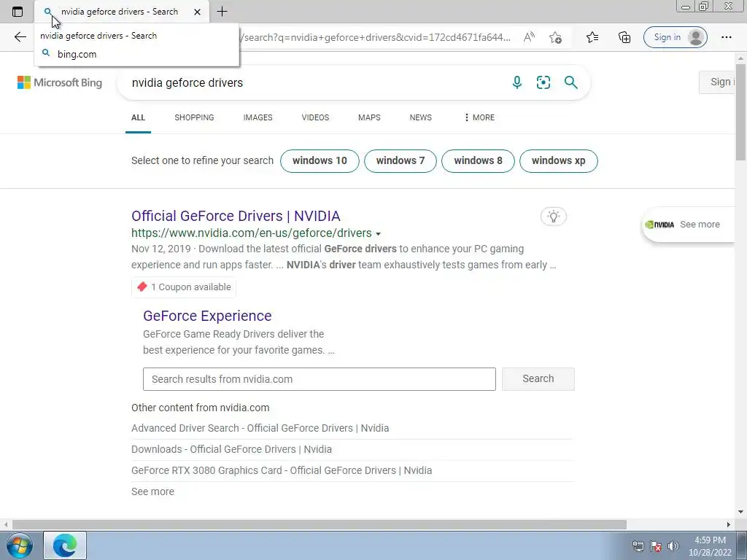Open the Collections icon
The width and height of the screenshot is (747, 560).
pyautogui.click(x=624, y=37)
